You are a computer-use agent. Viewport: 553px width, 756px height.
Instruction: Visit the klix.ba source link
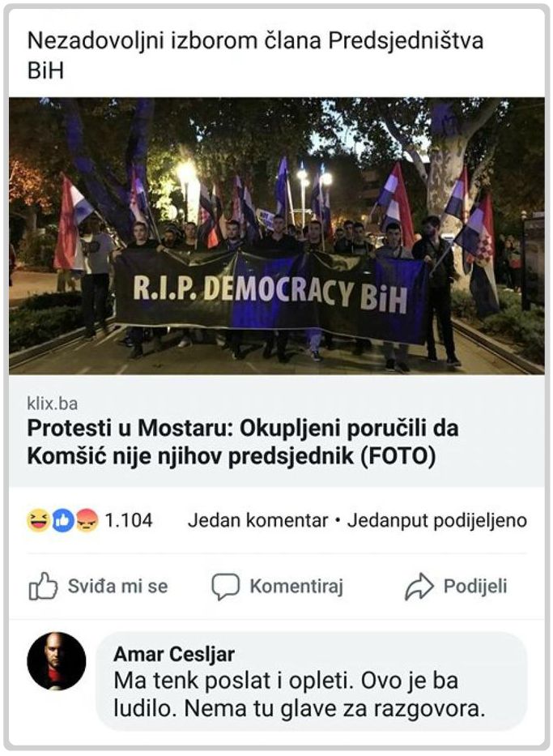pos(52,403)
